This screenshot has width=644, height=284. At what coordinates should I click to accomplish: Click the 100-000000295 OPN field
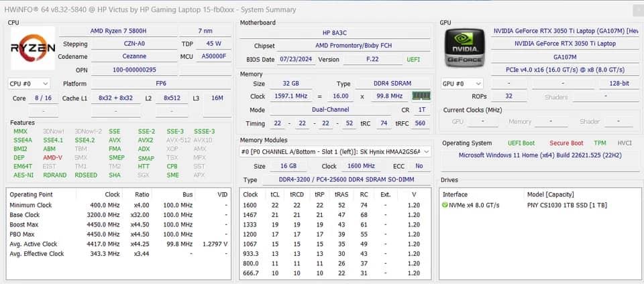[x=134, y=70]
